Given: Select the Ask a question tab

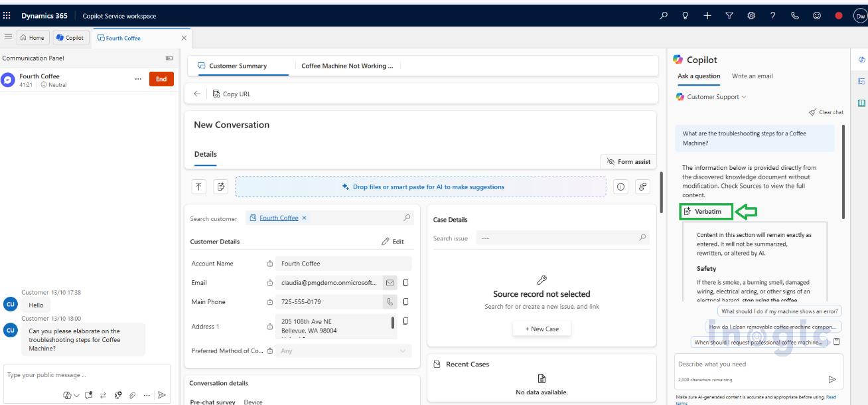Looking at the screenshot, I should (x=699, y=76).
